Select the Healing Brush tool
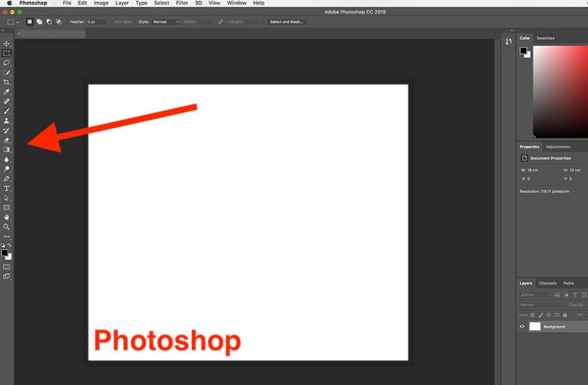588x385 pixels. coord(7,102)
